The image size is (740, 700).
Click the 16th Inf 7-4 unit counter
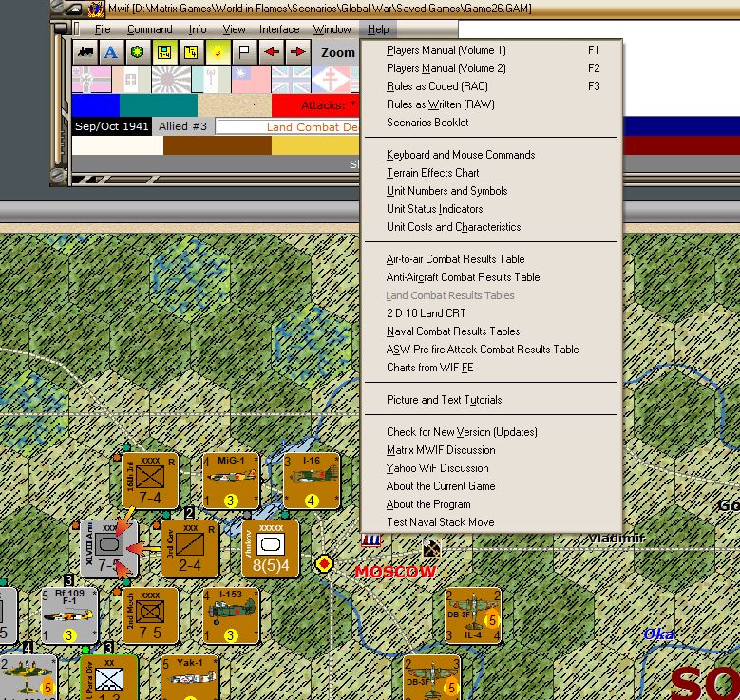pos(150,481)
